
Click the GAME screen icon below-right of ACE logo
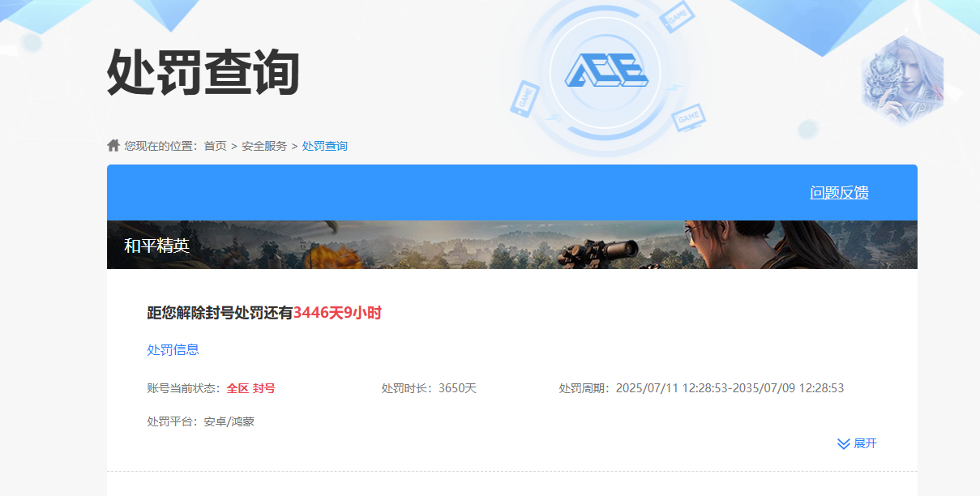pos(688,118)
